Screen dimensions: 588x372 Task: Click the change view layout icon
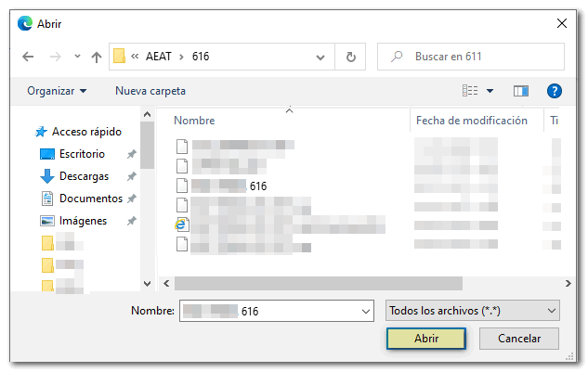coord(471,91)
